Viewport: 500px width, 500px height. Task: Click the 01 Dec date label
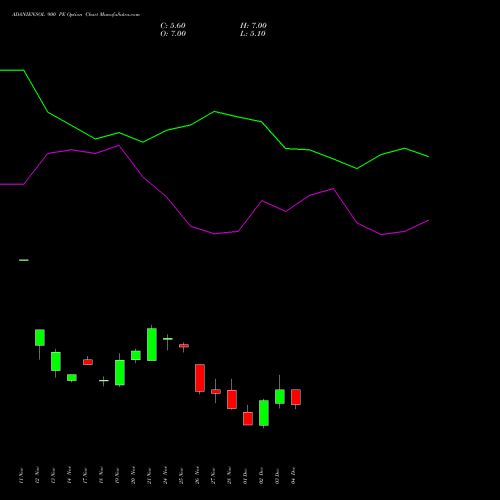click(x=246, y=476)
